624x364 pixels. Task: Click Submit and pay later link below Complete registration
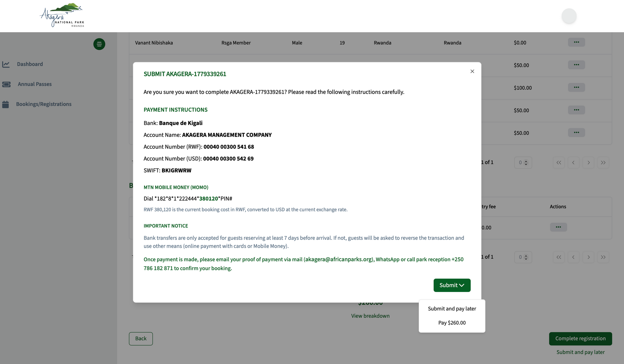coord(580,352)
